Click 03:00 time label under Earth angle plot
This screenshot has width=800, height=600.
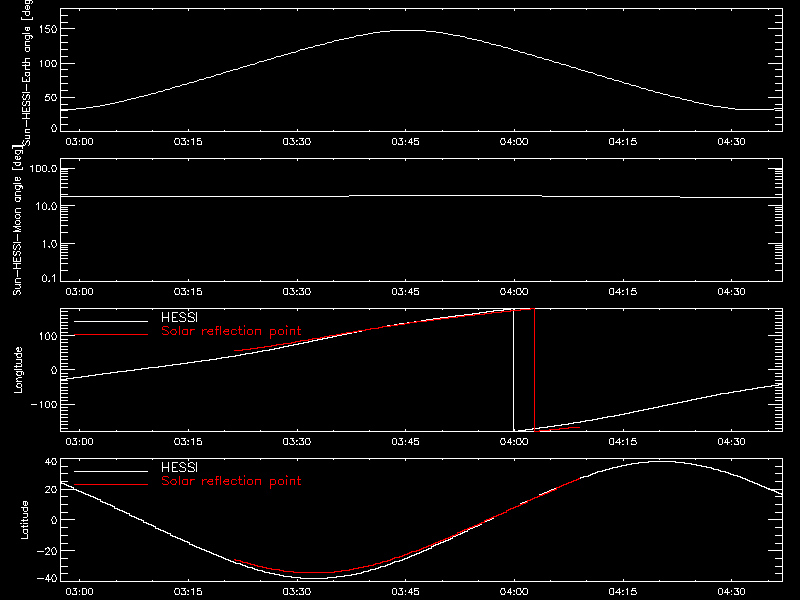click(x=79, y=142)
